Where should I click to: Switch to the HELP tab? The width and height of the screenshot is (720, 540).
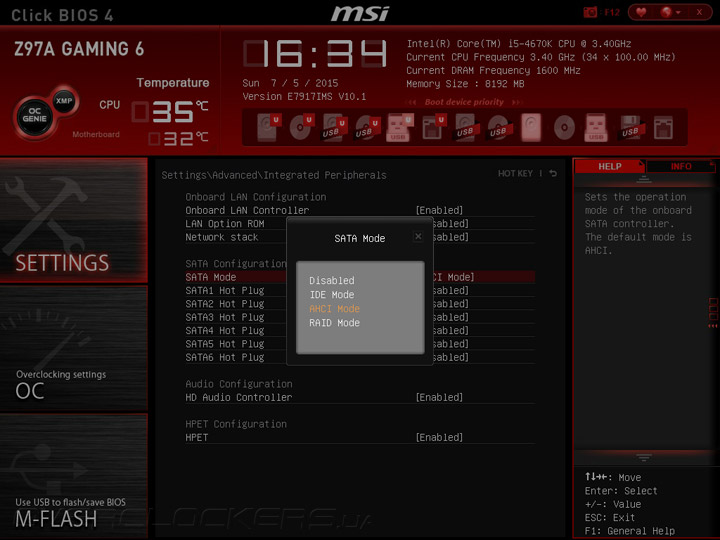pos(609,166)
